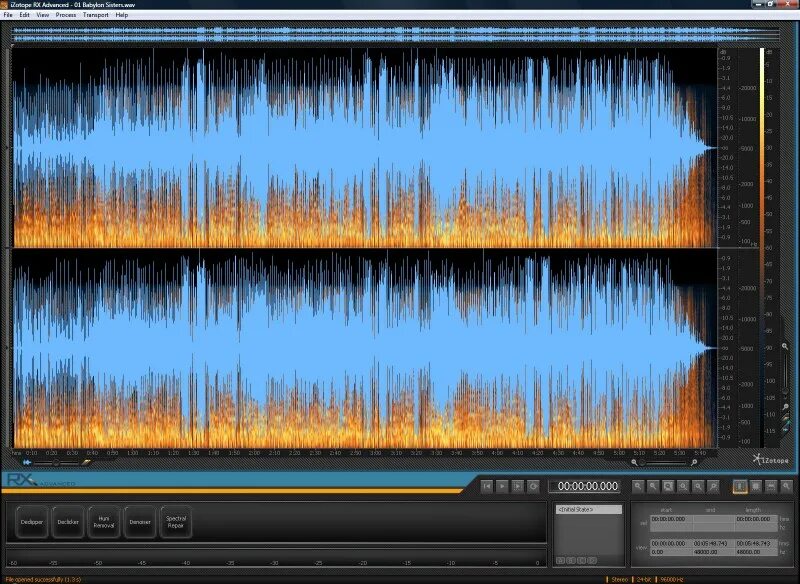Click the selection start time field

pos(671,519)
